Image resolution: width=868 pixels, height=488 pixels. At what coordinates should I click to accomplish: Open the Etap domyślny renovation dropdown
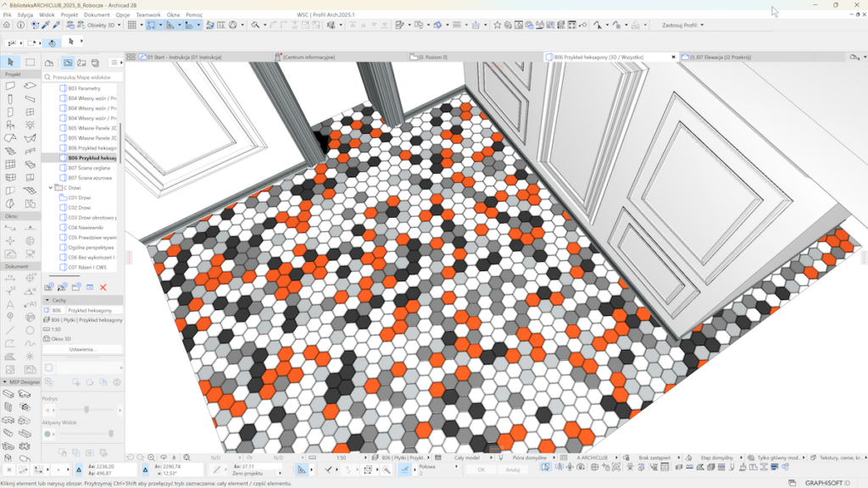click(741, 457)
